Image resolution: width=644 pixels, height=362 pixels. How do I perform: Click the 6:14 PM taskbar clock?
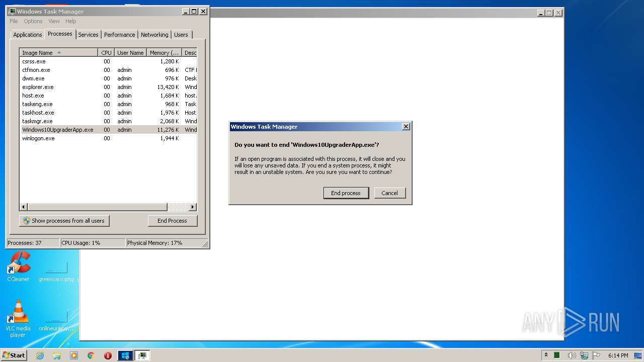pos(618,355)
